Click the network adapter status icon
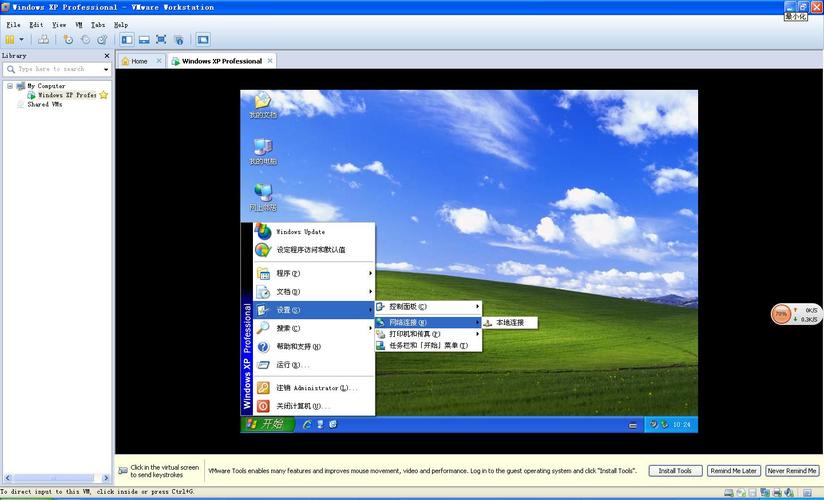 click(x=765, y=493)
